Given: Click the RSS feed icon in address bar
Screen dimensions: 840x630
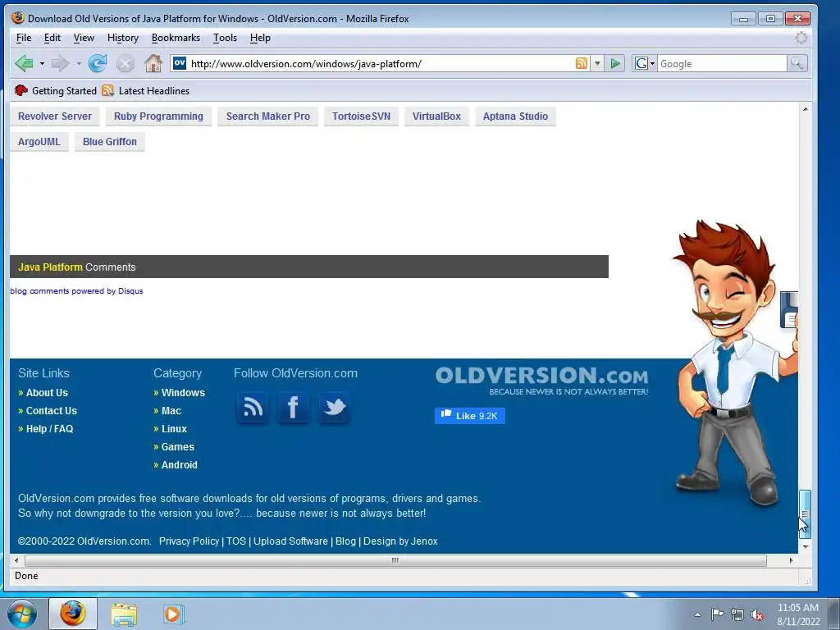Looking at the screenshot, I should (x=582, y=63).
